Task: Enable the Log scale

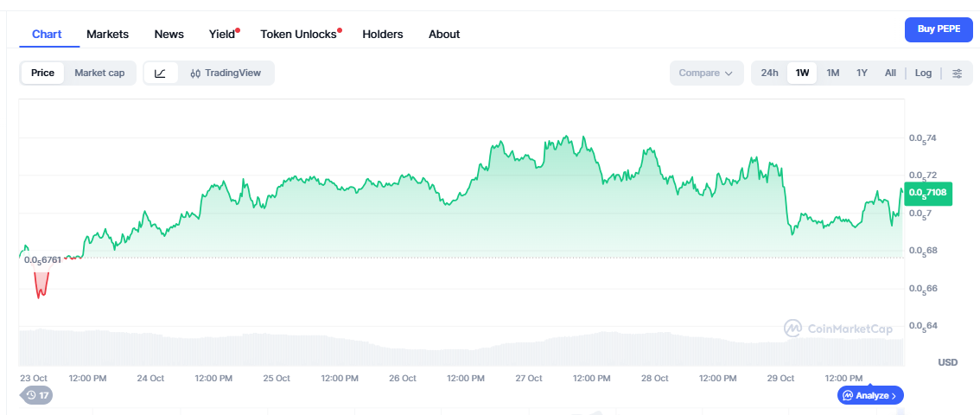Action: pyautogui.click(x=923, y=73)
